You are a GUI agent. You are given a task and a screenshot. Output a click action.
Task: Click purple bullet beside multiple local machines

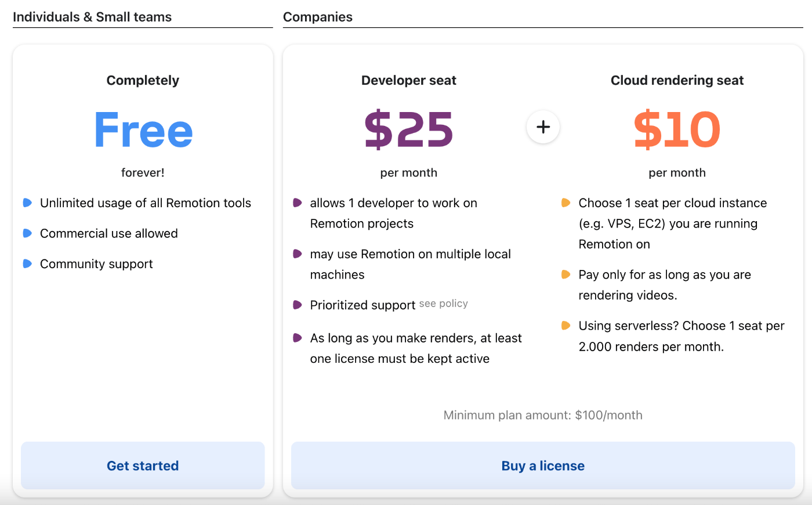pos(298,254)
